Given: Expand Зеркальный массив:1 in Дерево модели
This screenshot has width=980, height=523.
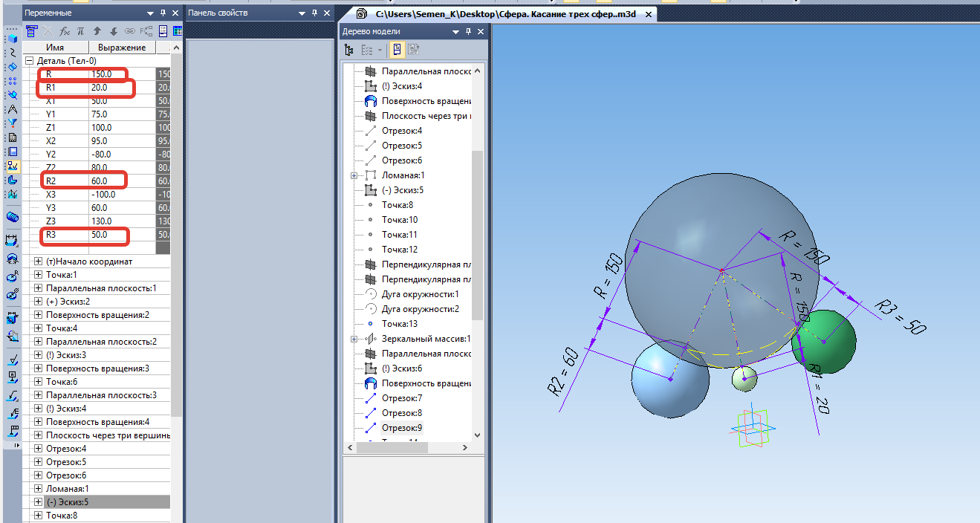Looking at the screenshot, I should 354,339.
